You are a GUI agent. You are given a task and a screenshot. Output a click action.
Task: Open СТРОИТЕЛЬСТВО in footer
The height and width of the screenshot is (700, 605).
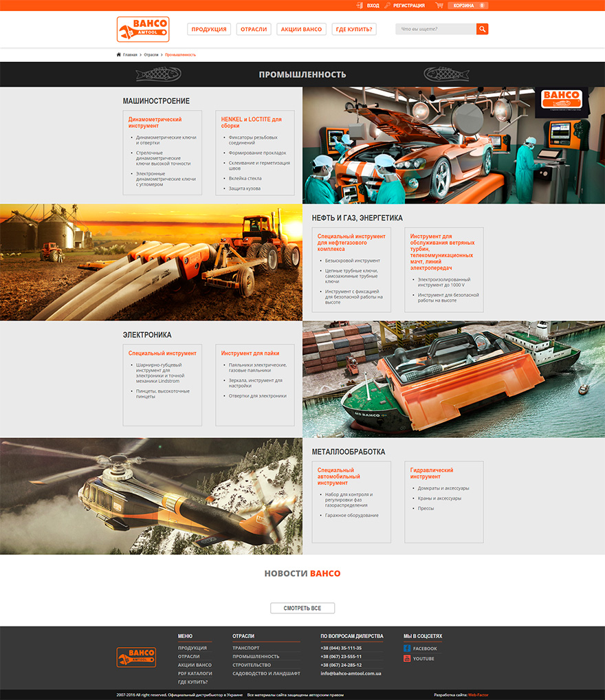coord(252,665)
